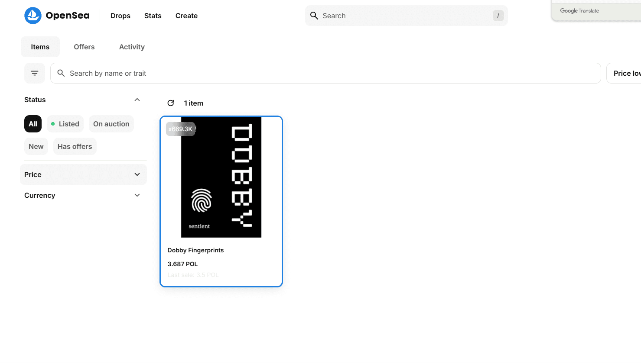The image size is (641, 364).
Task: Refresh the item list
Action: pyautogui.click(x=171, y=103)
